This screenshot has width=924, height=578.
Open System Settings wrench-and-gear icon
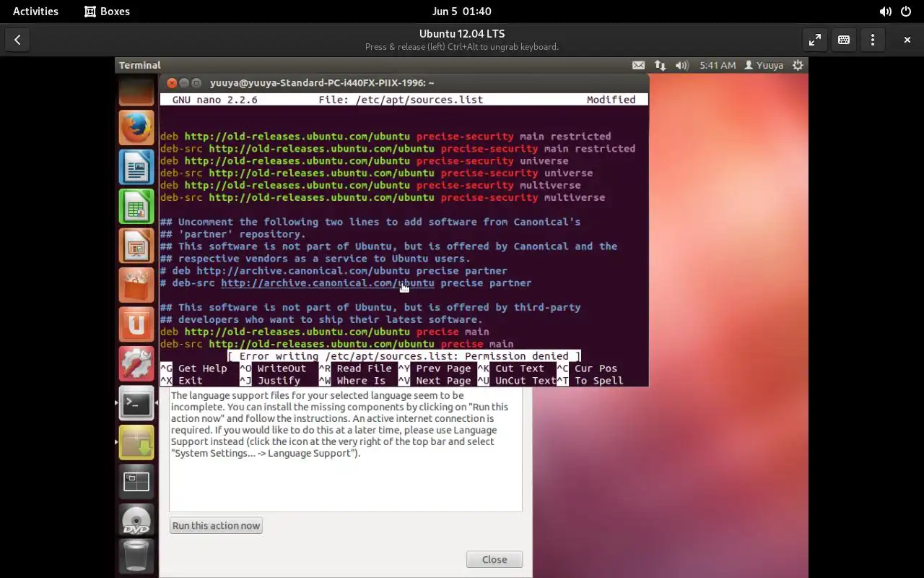[x=136, y=363]
